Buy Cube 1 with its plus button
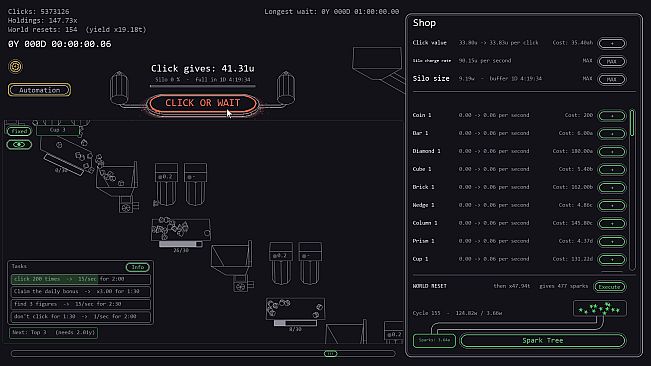Screen dimensions: 651x366 pyautogui.click(x=612, y=169)
